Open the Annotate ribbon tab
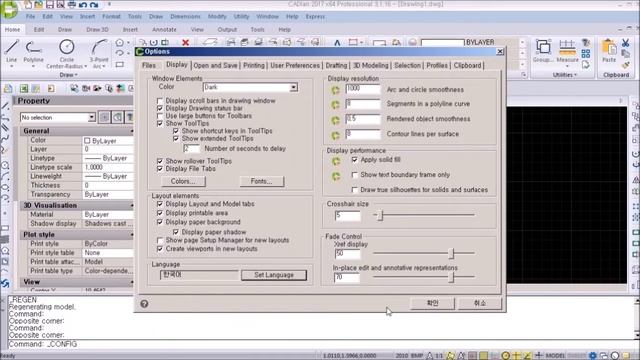The width and height of the screenshot is (640, 360). click(164, 30)
